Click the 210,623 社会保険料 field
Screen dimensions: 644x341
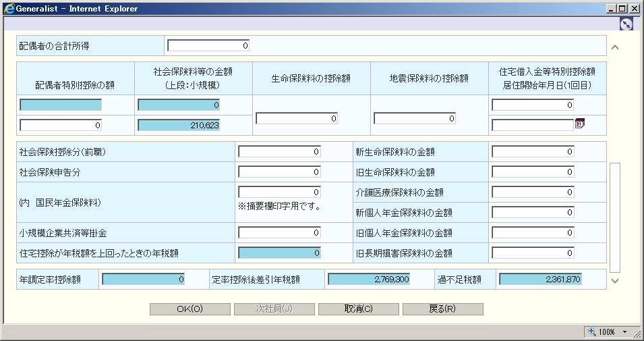179,125
